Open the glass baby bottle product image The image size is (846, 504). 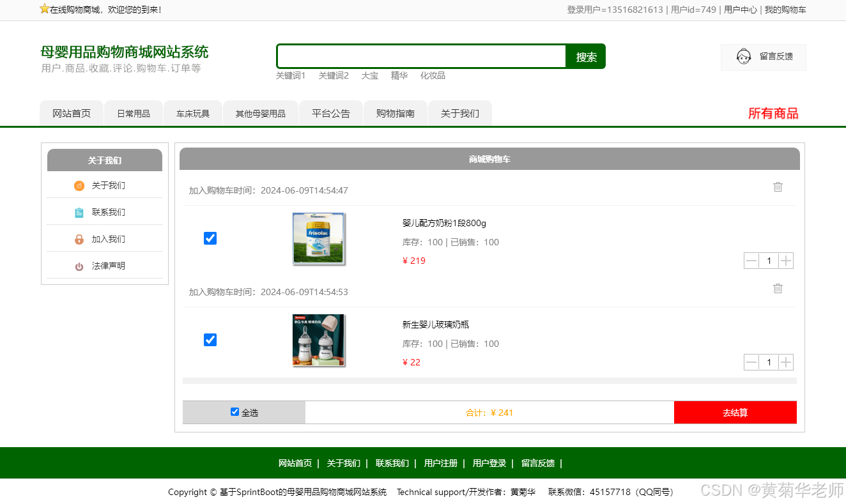[x=318, y=340]
